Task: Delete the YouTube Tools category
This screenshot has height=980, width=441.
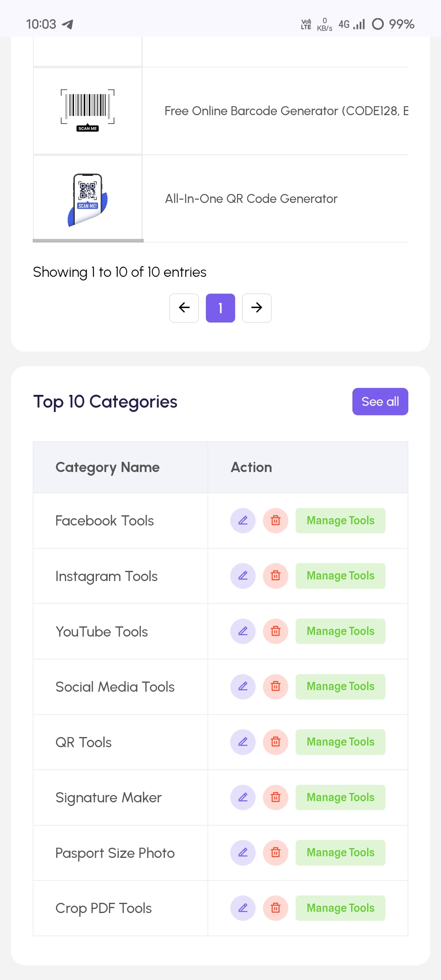Action: click(x=276, y=631)
